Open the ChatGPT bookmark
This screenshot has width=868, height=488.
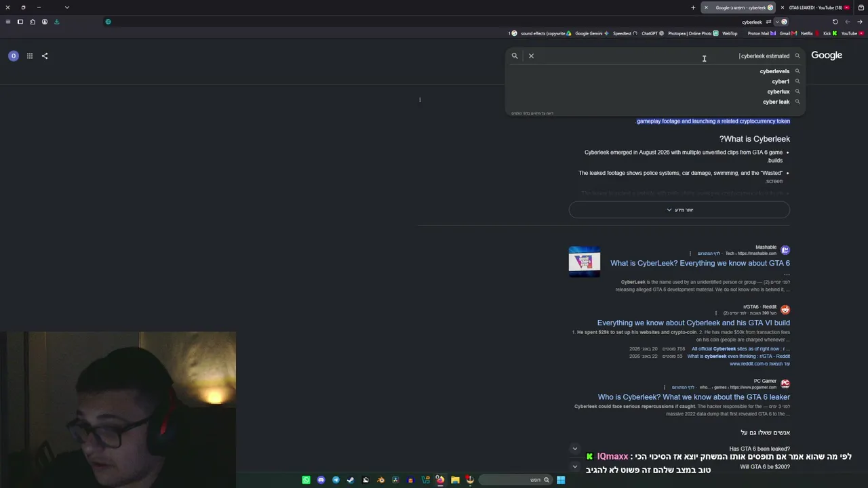pyautogui.click(x=652, y=33)
